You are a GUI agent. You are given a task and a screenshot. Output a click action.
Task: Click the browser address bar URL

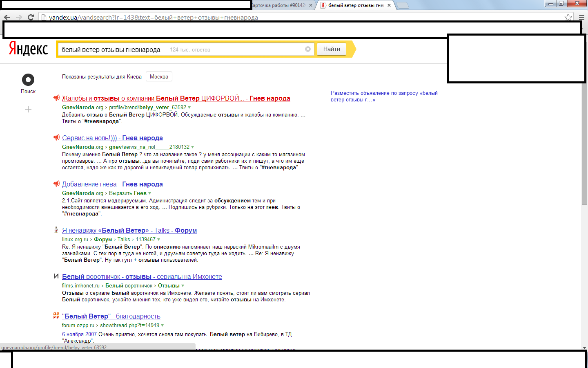pyautogui.click(x=154, y=17)
